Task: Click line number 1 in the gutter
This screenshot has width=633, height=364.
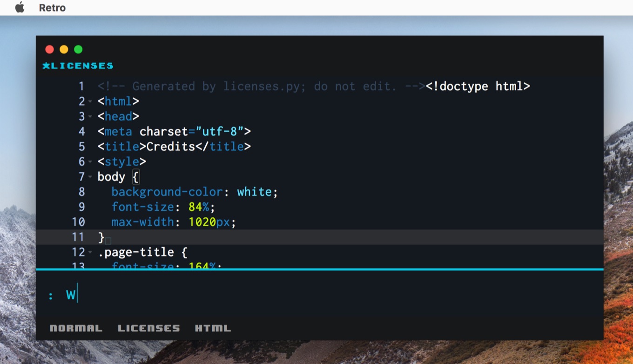Action: (81, 86)
